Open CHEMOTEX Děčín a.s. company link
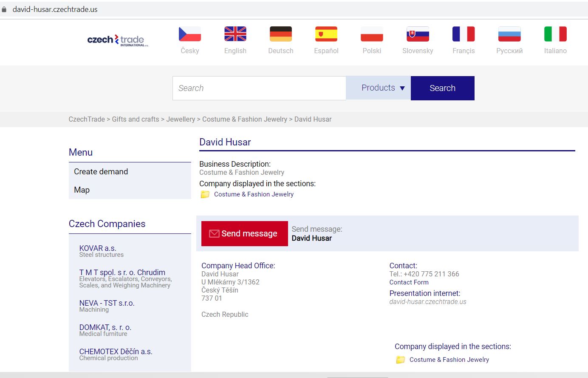The width and height of the screenshot is (588, 378). click(x=116, y=351)
